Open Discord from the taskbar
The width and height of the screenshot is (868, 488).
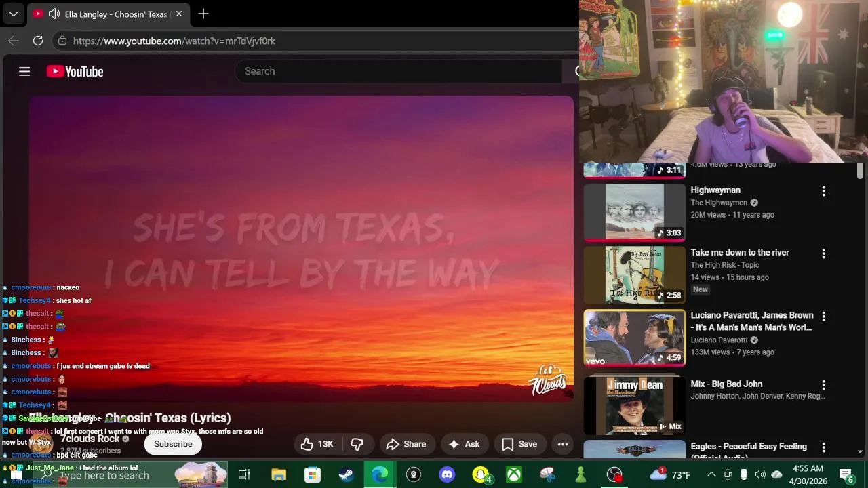coord(447,474)
